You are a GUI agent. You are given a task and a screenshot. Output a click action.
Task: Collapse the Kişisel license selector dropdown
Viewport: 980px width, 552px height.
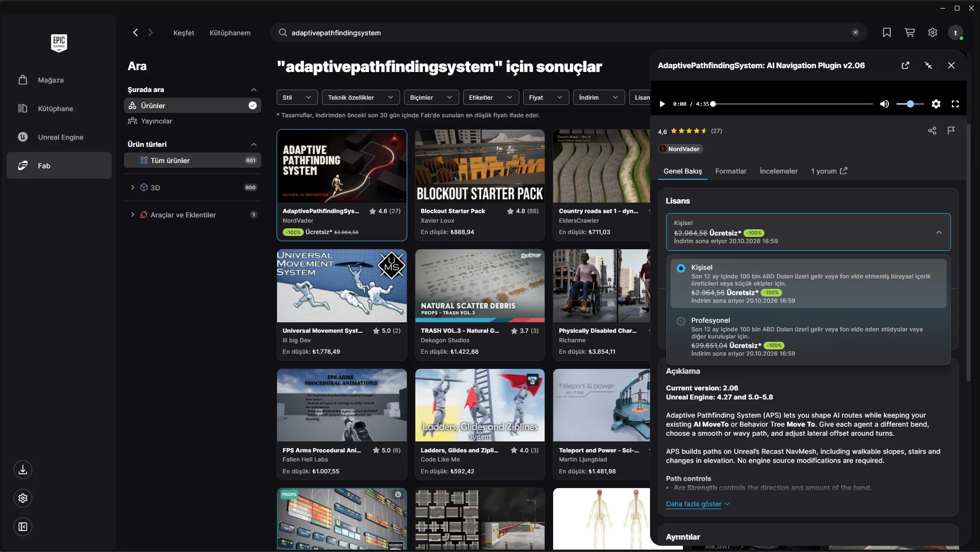pos(808,232)
